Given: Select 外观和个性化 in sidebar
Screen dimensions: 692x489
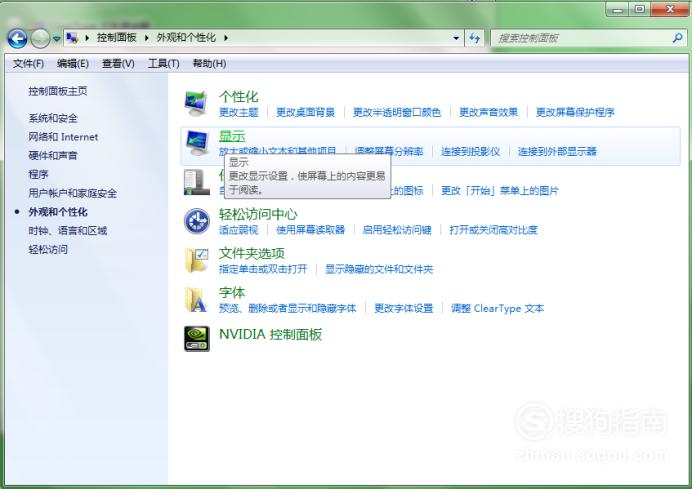Looking at the screenshot, I should (58, 212).
